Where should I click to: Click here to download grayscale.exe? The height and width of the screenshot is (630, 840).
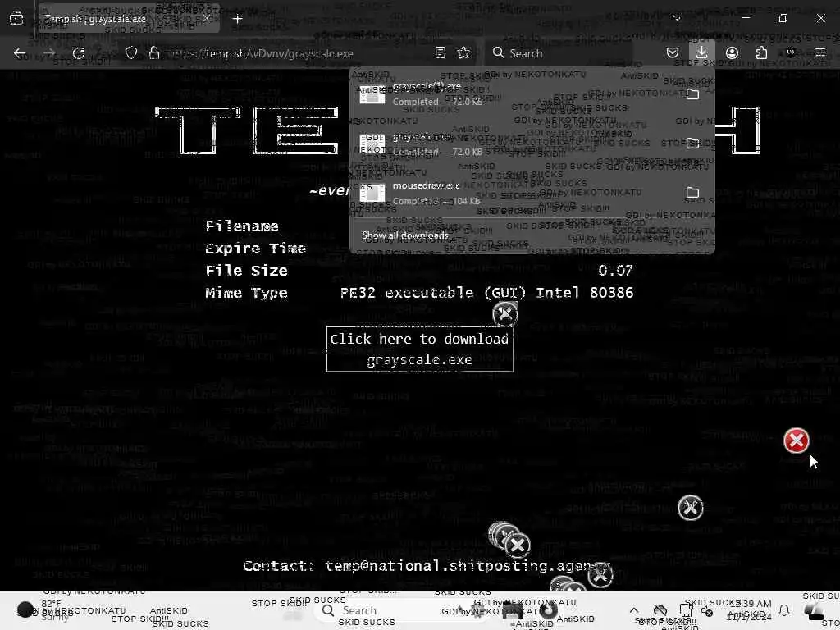point(419,349)
